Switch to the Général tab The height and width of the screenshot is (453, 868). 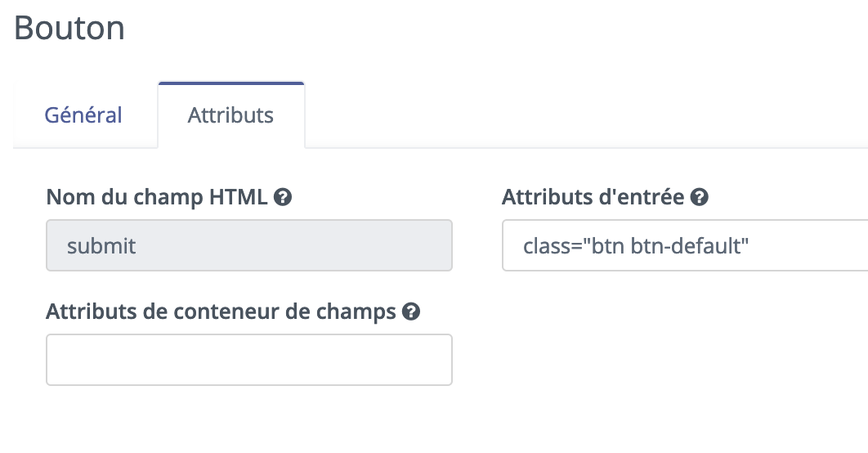click(x=83, y=115)
